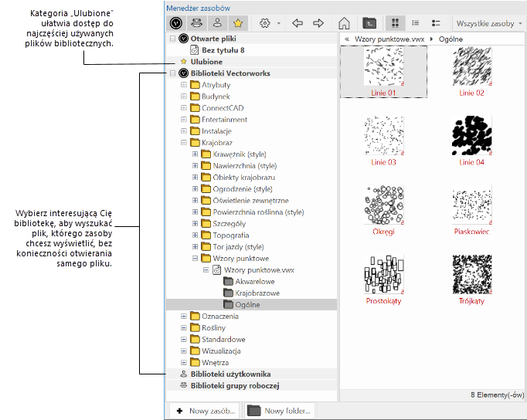The height and width of the screenshot is (420, 527).
Task: Show workgroup libraries via group icon
Action: click(197, 23)
